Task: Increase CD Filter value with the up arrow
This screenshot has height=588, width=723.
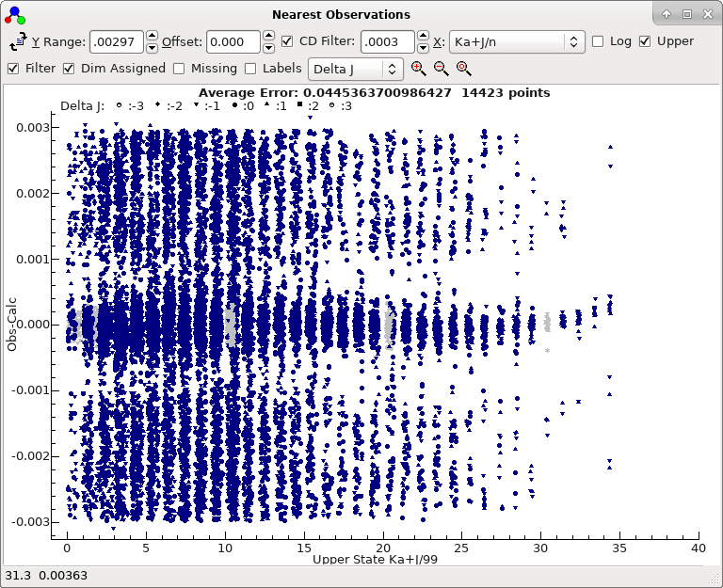Action: click(x=423, y=36)
